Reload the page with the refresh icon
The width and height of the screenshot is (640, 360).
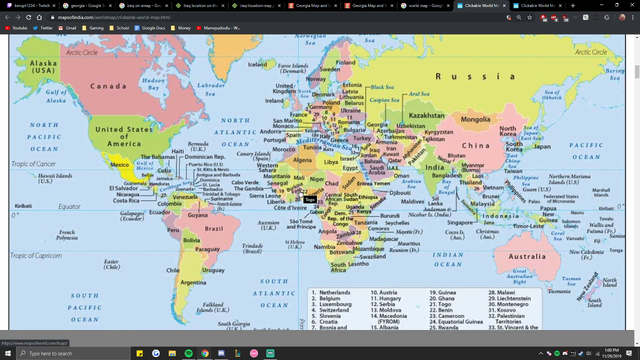[x=29, y=18]
